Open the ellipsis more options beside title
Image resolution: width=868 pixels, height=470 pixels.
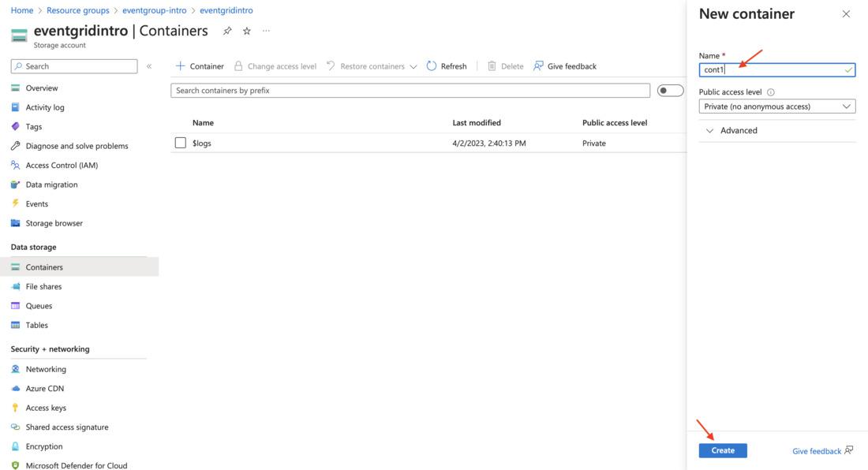[266, 31]
